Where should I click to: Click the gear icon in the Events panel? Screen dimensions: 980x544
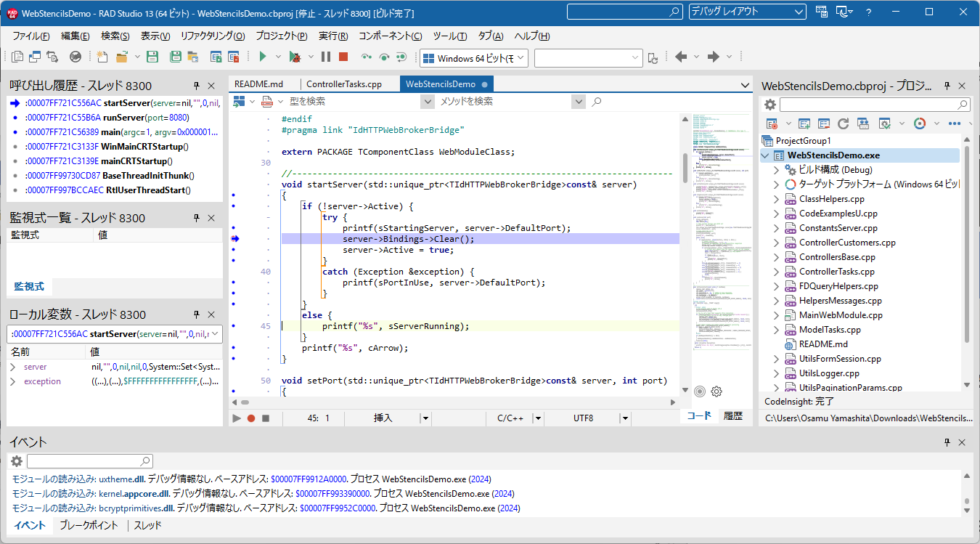(17, 461)
